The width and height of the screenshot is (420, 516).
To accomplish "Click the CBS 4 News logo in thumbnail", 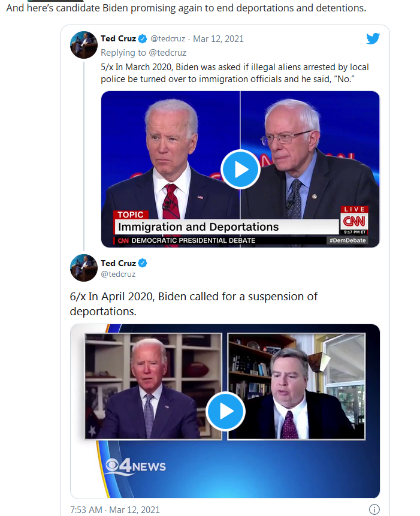I will pyautogui.click(x=135, y=466).
